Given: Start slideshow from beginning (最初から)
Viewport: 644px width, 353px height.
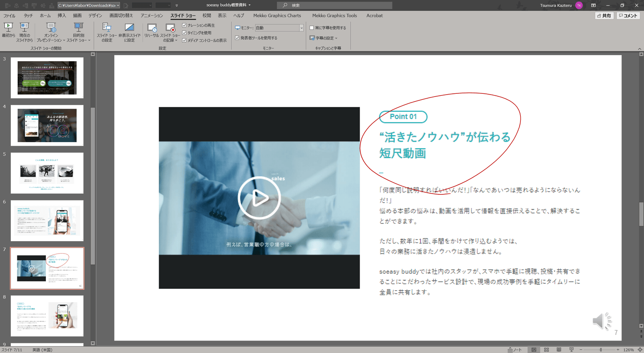Looking at the screenshot, I should pyautogui.click(x=8, y=32).
